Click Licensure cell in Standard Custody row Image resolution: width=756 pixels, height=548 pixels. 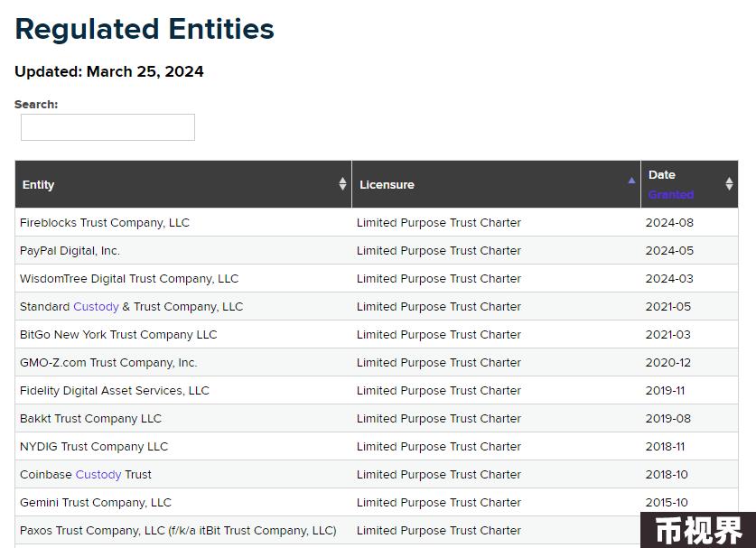tap(439, 307)
